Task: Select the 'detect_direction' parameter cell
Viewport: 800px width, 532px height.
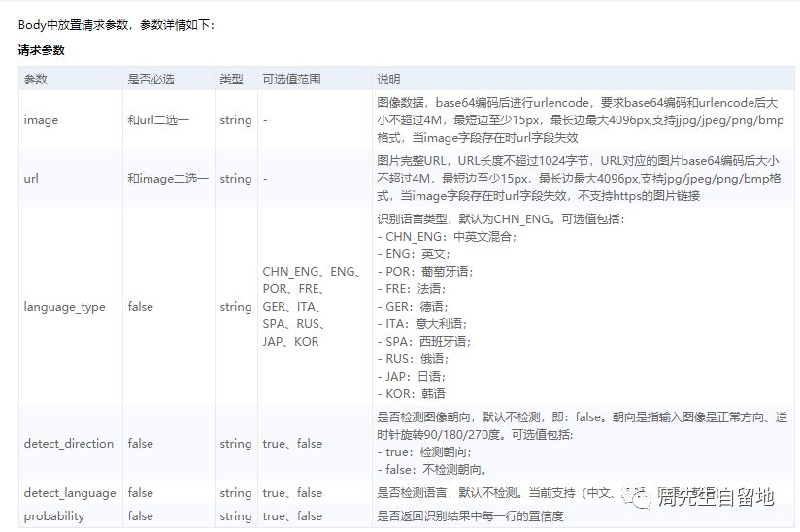Action: 69,444
